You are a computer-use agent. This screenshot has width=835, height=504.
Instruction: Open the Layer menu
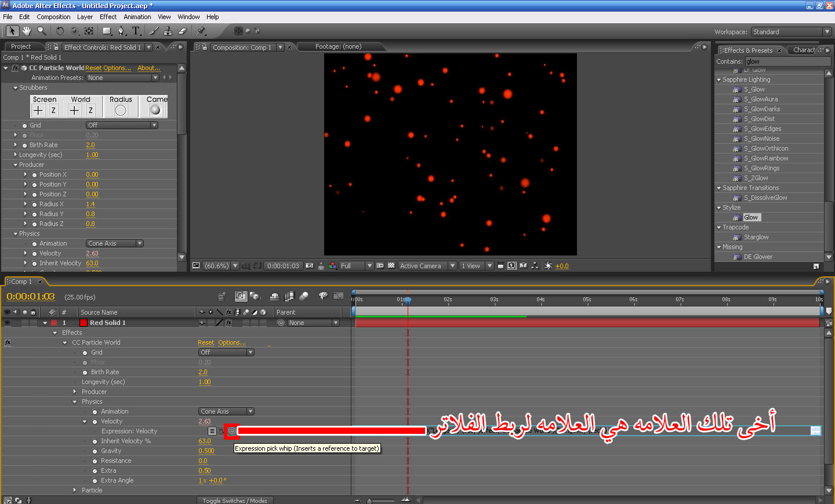pos(85,17)
